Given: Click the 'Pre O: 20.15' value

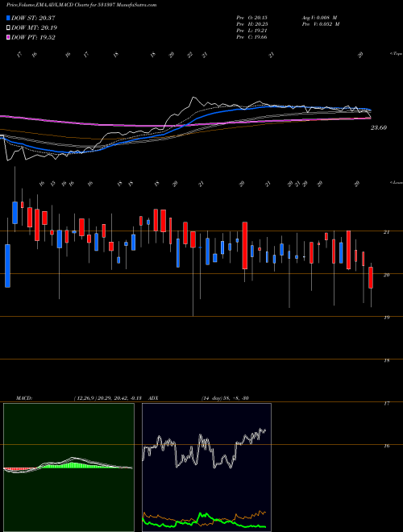Looking at the screenshot, I should tap(251, 18).
